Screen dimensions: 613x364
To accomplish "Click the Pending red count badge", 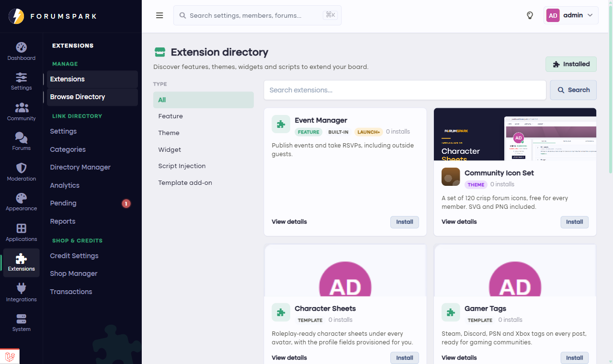I will click(126, 204).
